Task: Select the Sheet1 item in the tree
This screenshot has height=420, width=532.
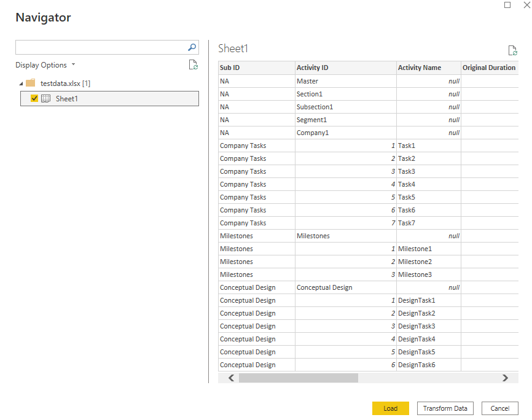Action: (x=67, y=98)
